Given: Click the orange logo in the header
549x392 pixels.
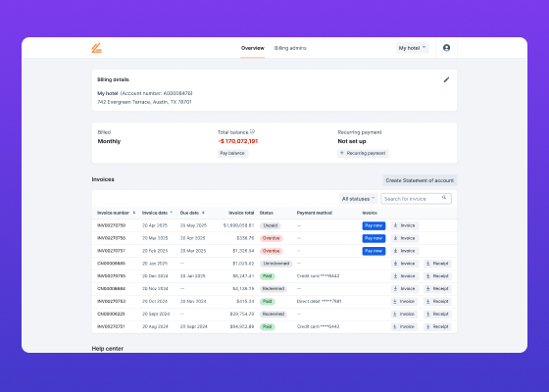Looking at the screenshot, I should coord(97,48).
